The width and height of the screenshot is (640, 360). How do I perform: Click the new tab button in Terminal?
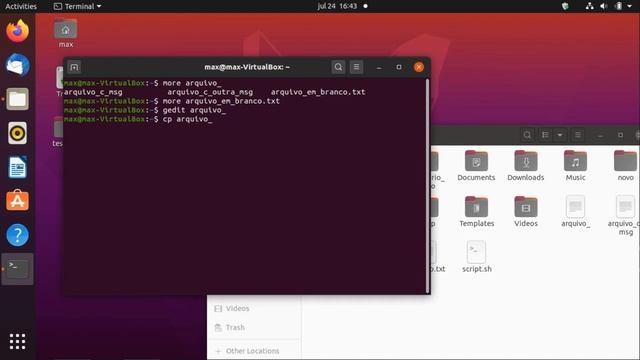pos(74,67)
